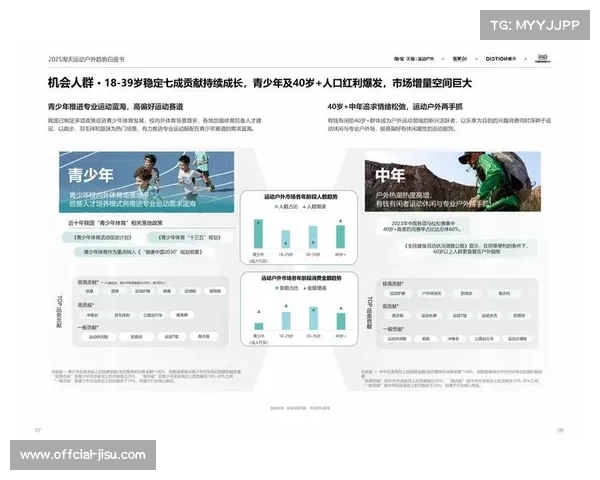Click the 一般贡献 label in teen panel
Viewport: 600px width, 480px height.
(88, 328)
